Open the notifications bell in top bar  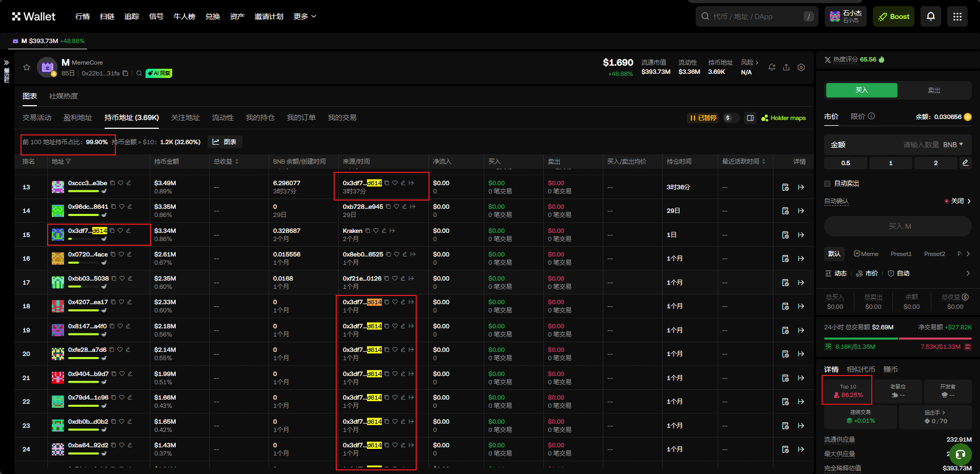point(931,16)
